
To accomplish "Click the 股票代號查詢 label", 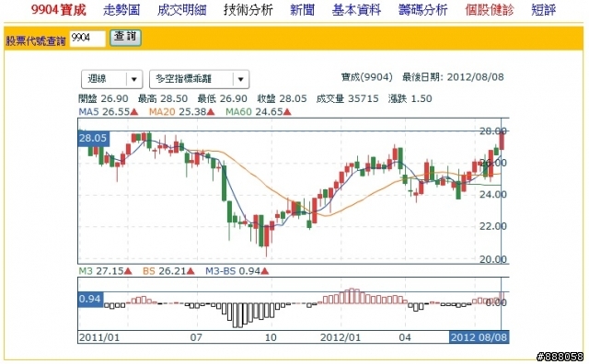I will click(x=36, y=40).
